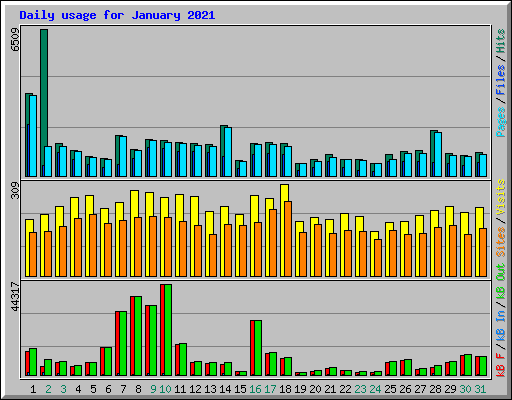Click the cyan files bar for day 28
This screenshot has height=400, width=512.
click(x=438, y=155)
